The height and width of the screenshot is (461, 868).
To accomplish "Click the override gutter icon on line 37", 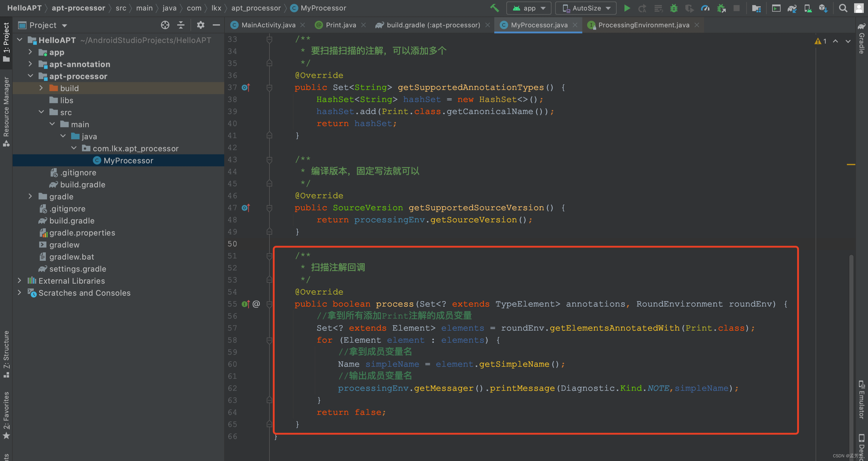I will [x=246, y=88].
